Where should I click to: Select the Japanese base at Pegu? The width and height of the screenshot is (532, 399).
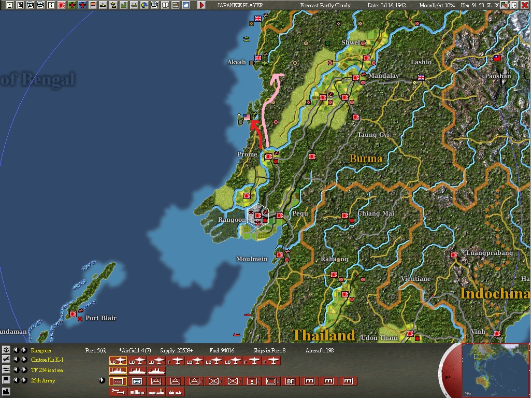(280, 216)
